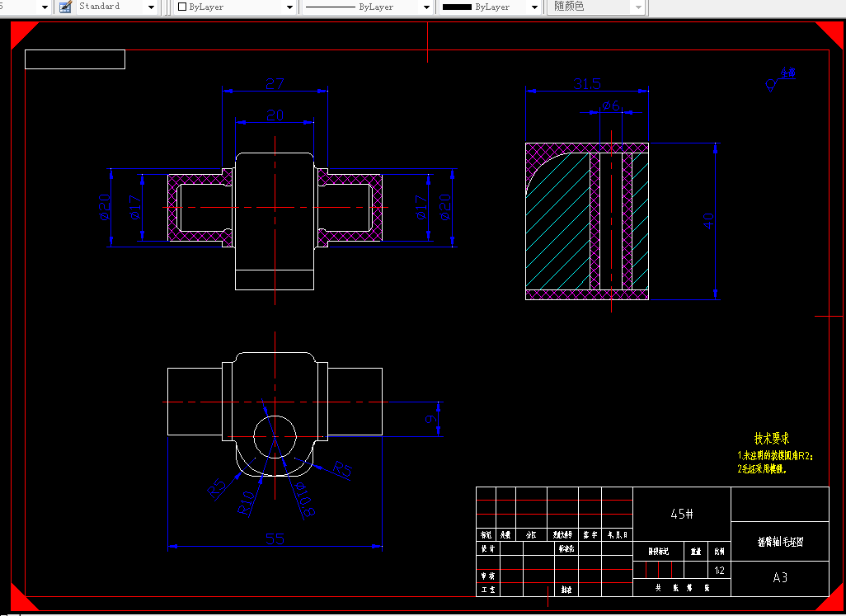Select the 工艺 label in title block
The width and height of the screenshot is (846, 616).
point(488,590)
